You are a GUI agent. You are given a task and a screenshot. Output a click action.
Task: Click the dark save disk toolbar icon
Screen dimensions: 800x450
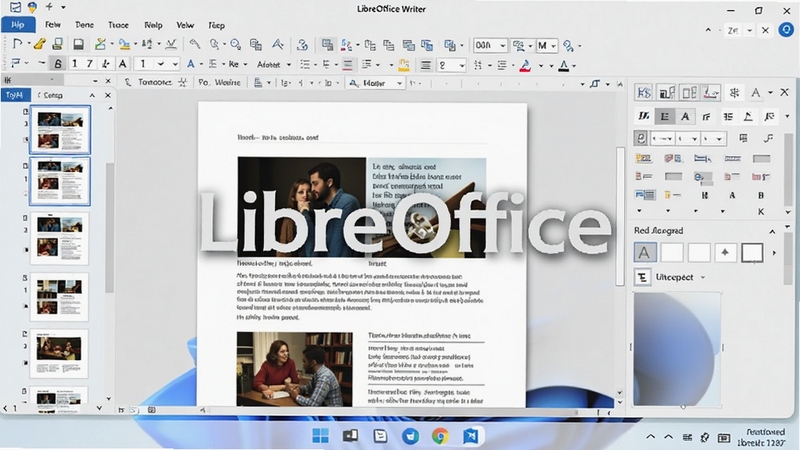click(79, 44)
